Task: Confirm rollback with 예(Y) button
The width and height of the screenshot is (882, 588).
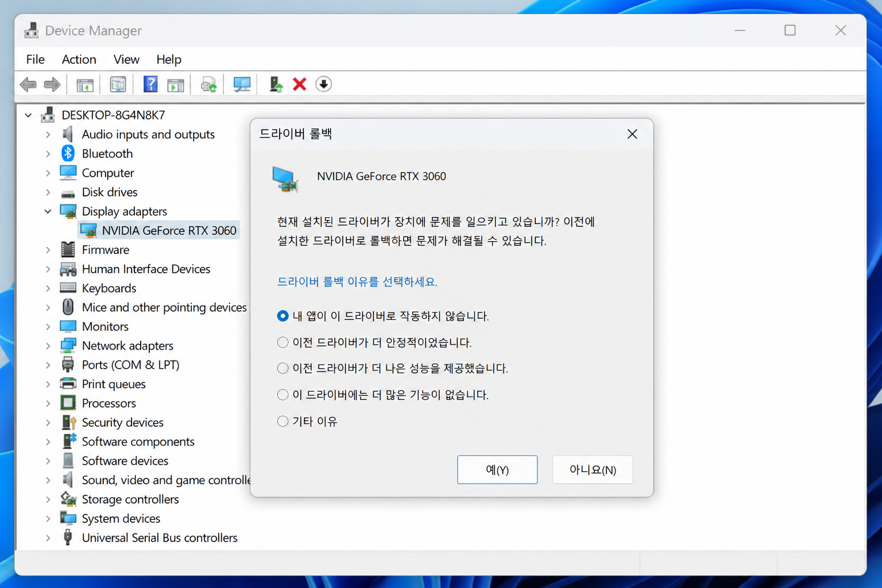Action: (x=497, y=470)
